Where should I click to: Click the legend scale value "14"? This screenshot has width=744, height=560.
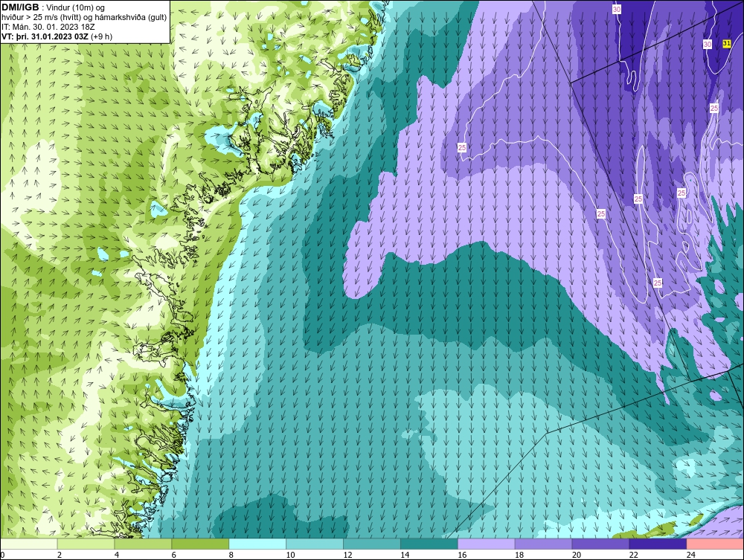[x=405, y=555]
